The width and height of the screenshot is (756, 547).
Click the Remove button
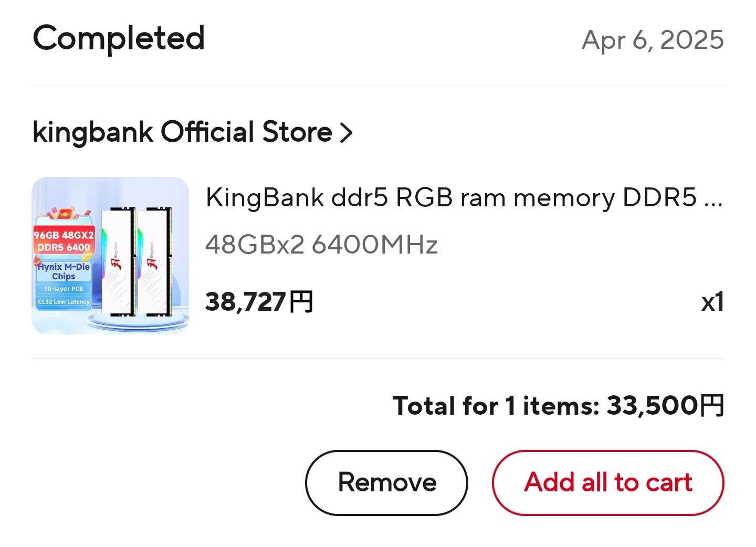point(386,482)
